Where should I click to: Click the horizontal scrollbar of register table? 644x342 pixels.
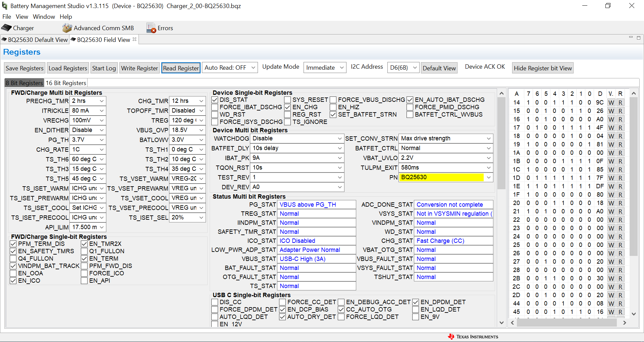tap(567, 323)
